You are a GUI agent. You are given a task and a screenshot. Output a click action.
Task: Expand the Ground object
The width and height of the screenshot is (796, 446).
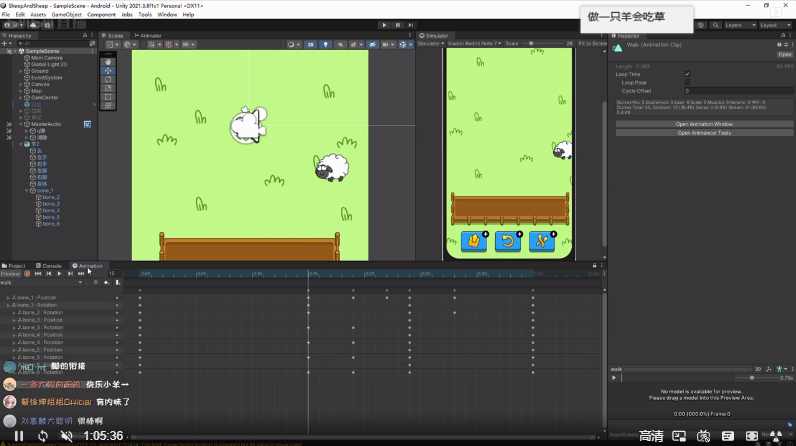point(21,71)
